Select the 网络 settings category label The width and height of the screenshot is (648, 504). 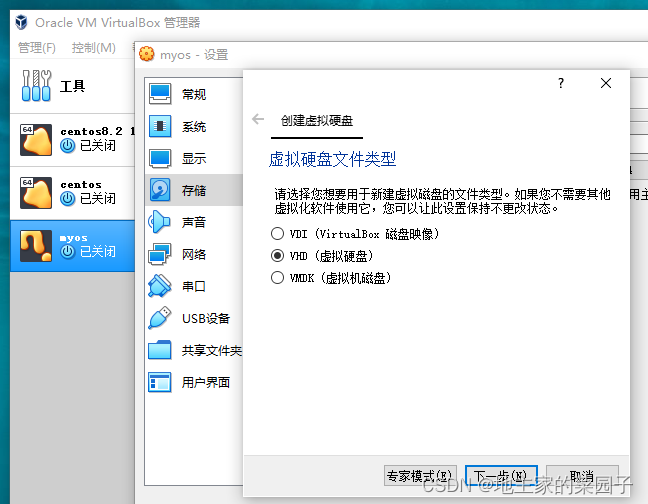194,254
